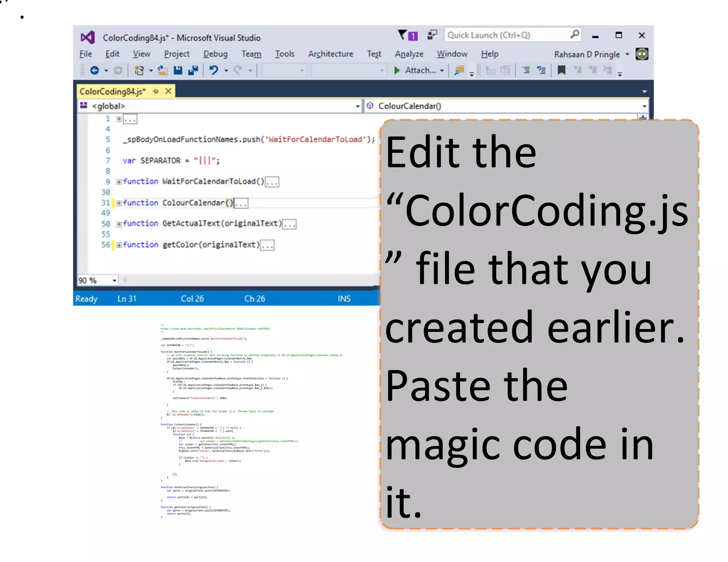Save the file with Save icon
This screenshot has width=728, height=562.
[178, 70]
